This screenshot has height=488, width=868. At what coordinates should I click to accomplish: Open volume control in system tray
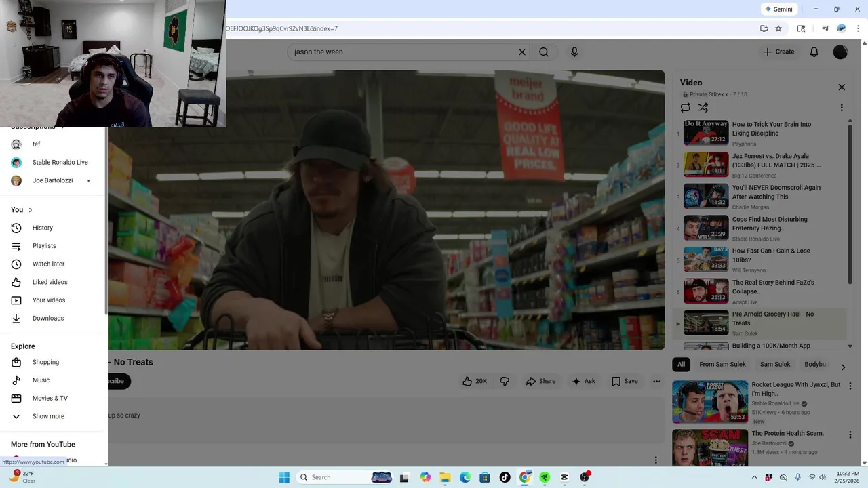click(x=823, y=477)
